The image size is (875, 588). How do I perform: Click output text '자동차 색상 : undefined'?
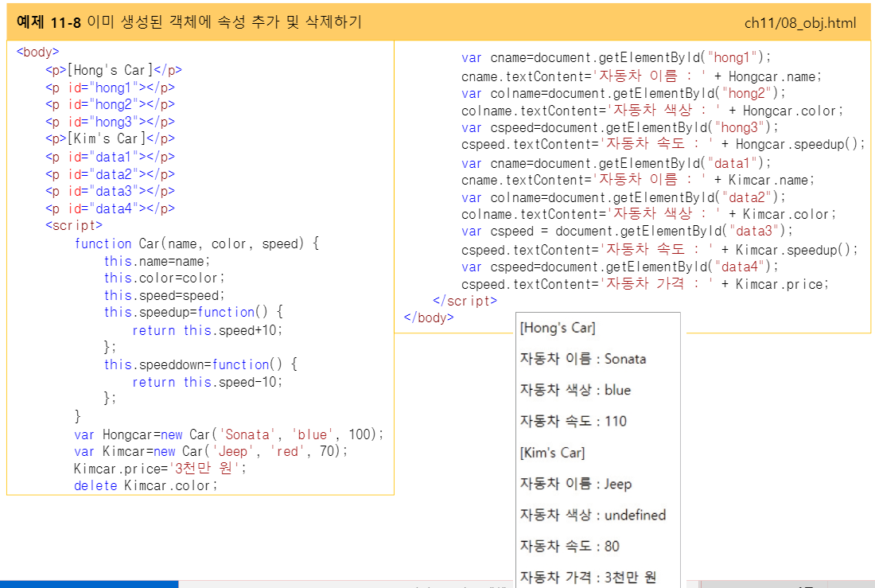[593, 515]
